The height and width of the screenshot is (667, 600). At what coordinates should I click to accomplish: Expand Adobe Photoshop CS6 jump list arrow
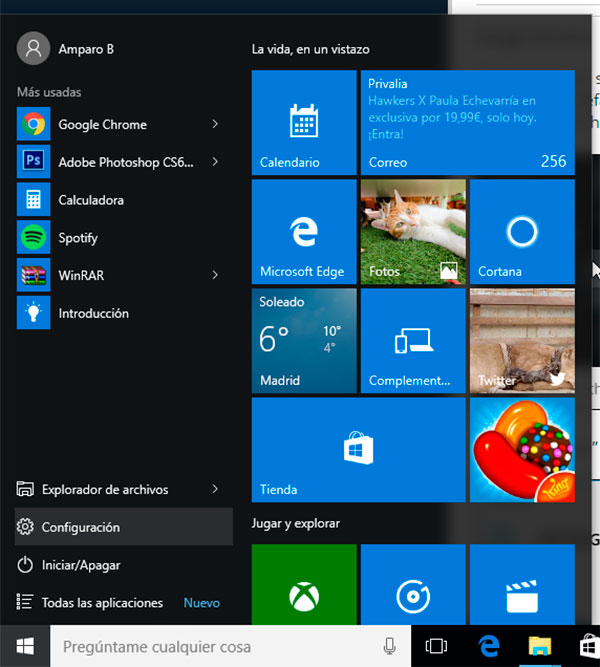click(215, 162)
